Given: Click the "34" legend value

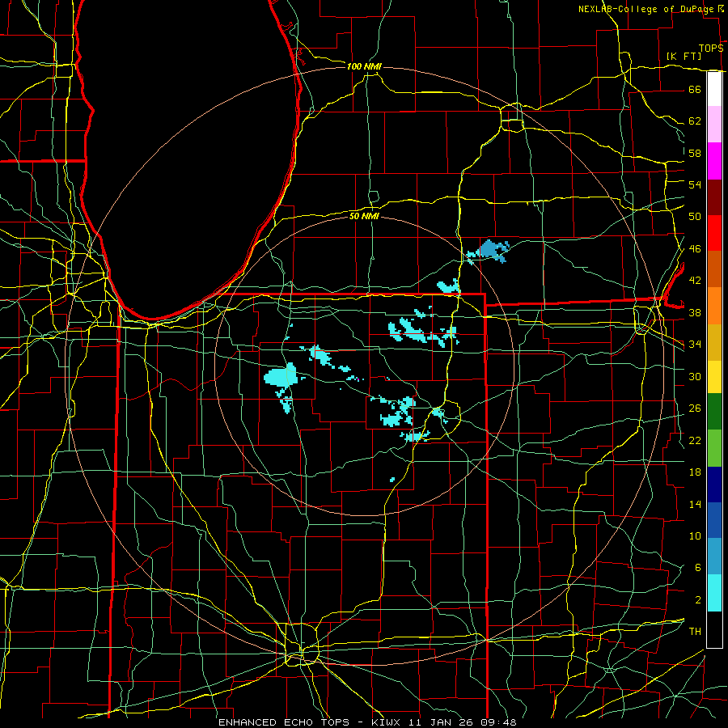Looking at the screenshot, I should pos(695,344).
